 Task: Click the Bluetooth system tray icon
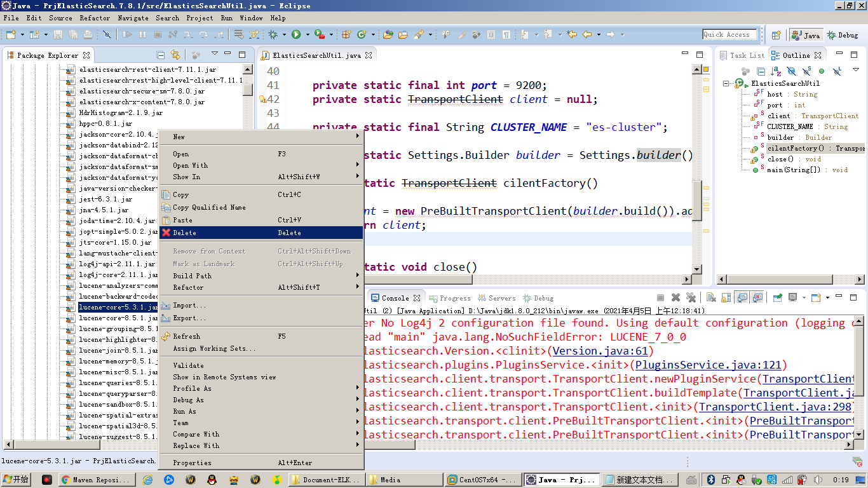[x=712, y=480]
